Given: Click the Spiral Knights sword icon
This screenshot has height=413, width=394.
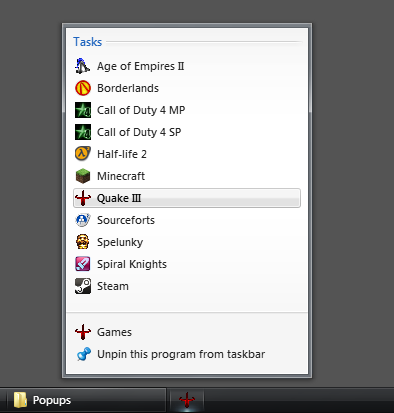Looking at the screenshot, I should point(83,264).
